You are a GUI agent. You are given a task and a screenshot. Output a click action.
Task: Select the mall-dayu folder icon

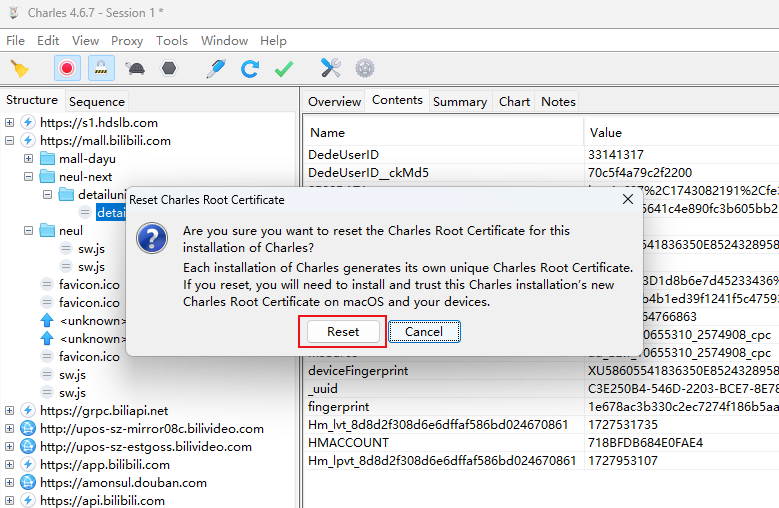click(47, 158)
